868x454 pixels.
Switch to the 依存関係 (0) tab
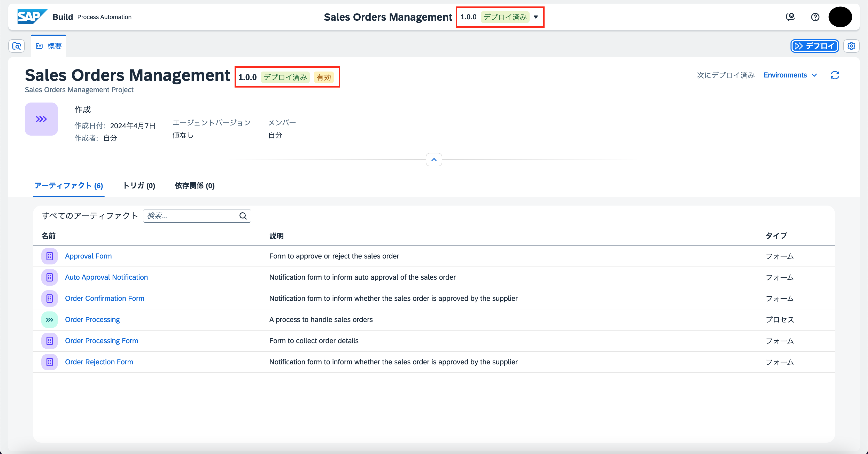(x=195, y=186)
